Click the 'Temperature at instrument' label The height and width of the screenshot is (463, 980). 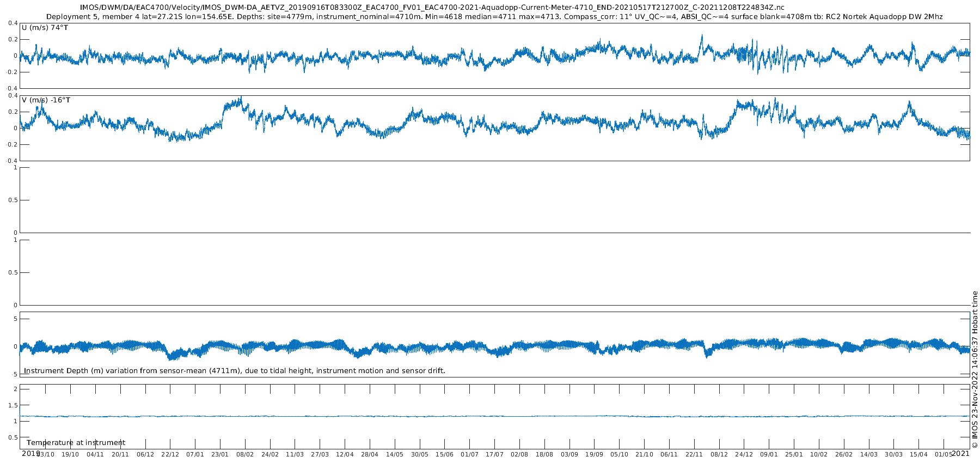(76, 443)
